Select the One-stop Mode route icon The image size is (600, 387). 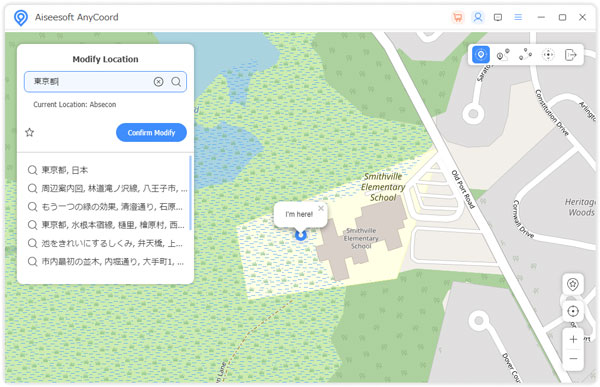(x=503, y=55)
